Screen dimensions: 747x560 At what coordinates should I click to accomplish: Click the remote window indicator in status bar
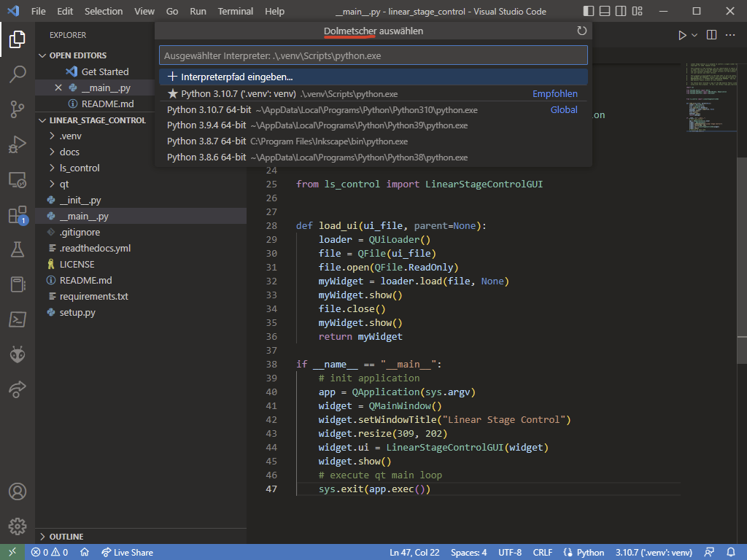click(12, 553)
